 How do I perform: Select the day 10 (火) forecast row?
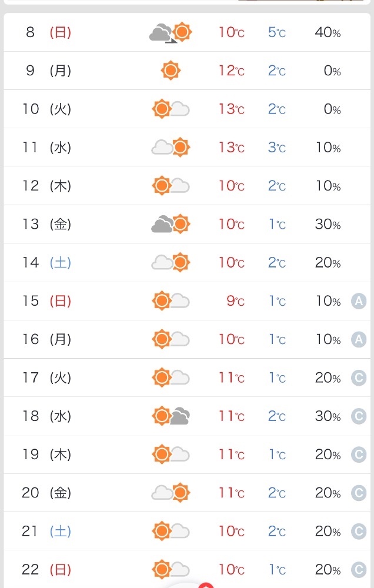coord(187,109)
